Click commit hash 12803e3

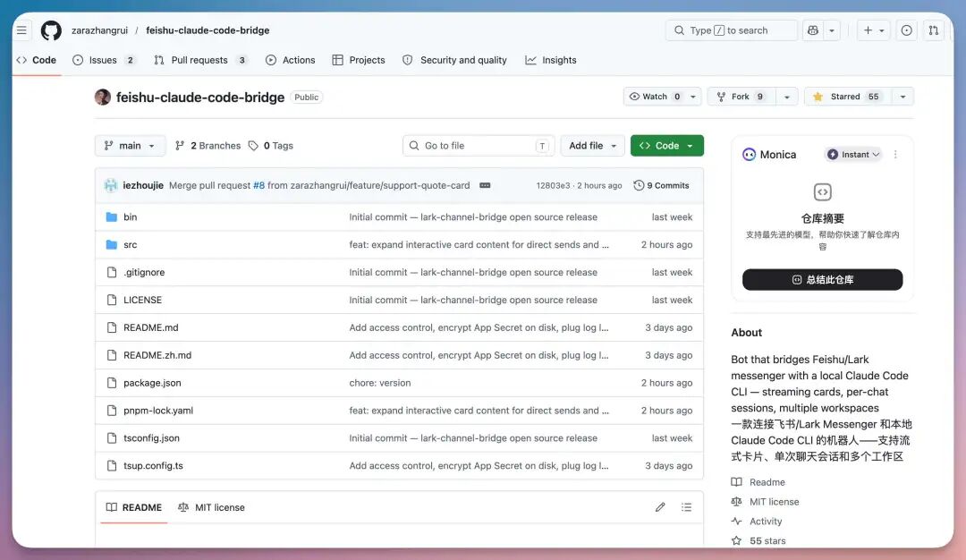(553, 185)
